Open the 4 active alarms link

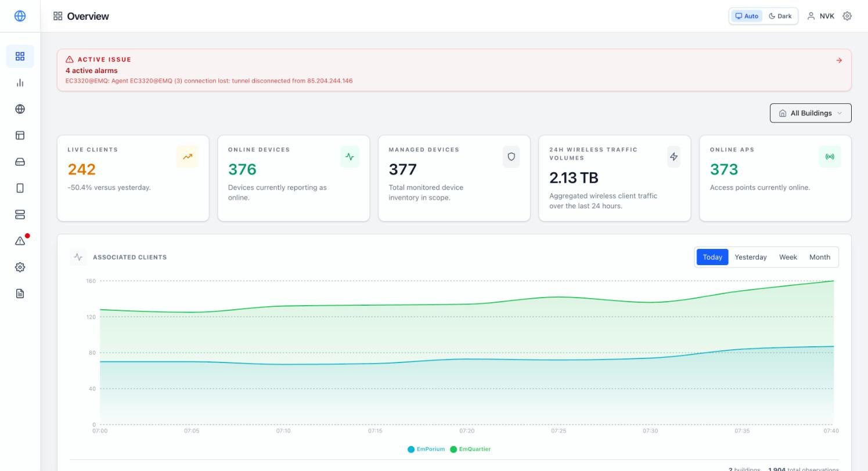tap(92, 70)
